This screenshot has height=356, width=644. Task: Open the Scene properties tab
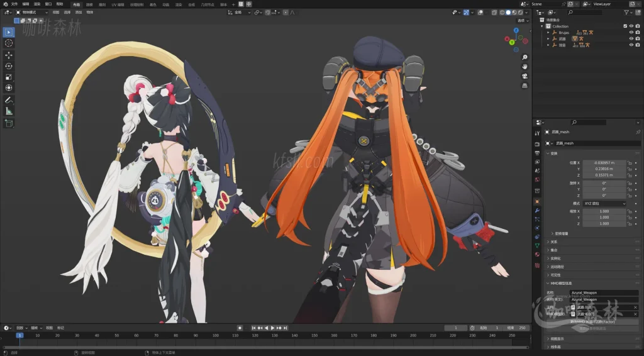tap(537, 171)
